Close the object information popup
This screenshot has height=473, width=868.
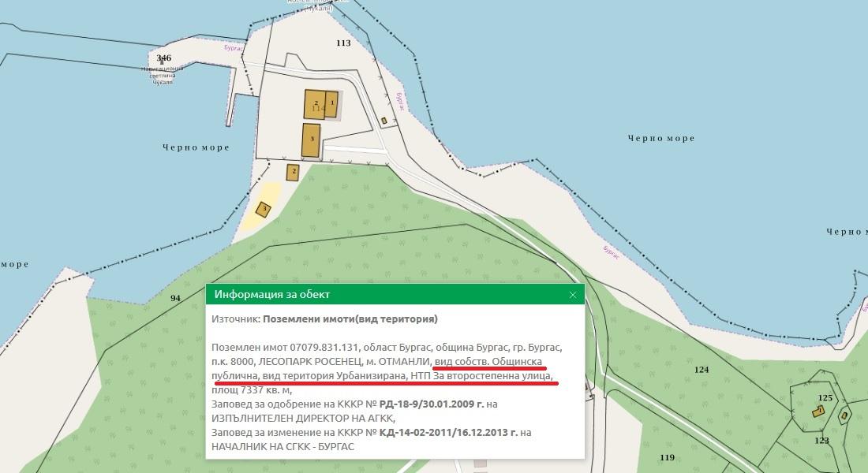pos(573,295)
